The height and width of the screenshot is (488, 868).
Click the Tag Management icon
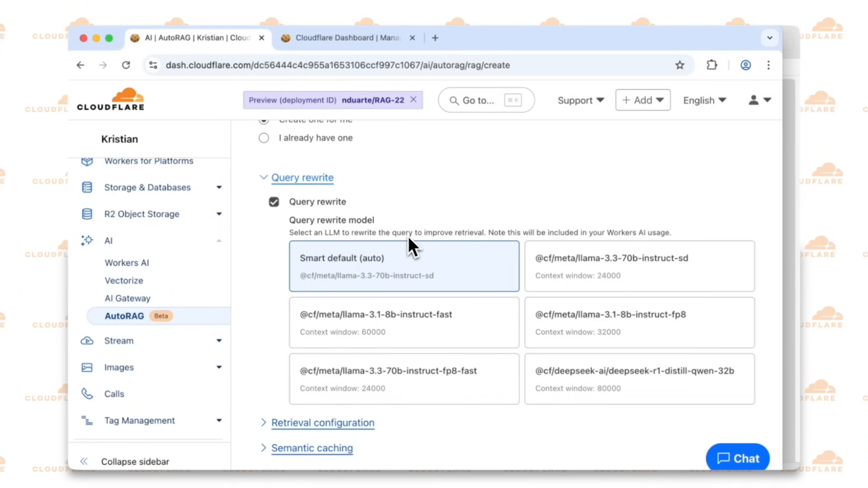87,421
